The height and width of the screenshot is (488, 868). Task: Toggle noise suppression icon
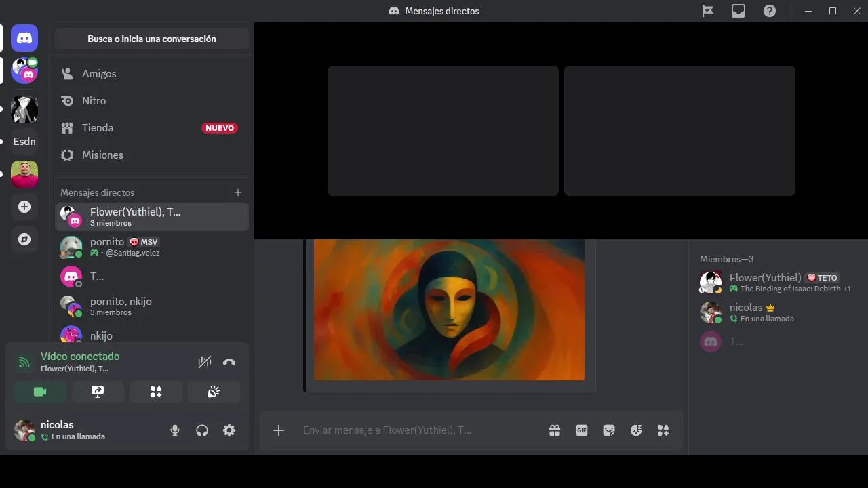click(205, 362)
